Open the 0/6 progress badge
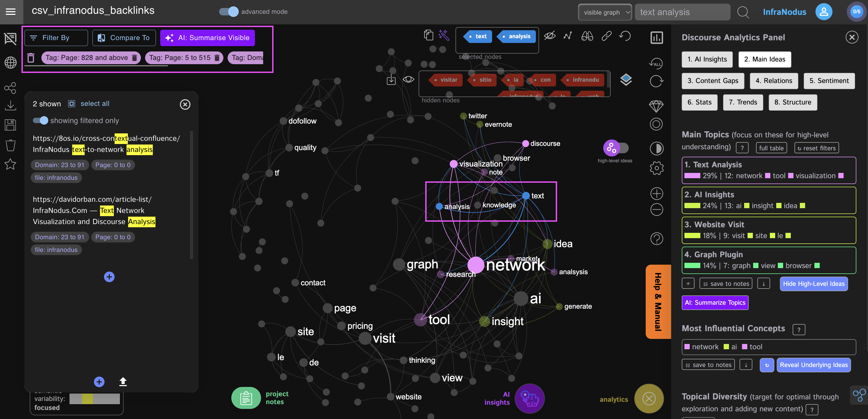This screenshot has height=419, width=868. click(x=856, y=12)
